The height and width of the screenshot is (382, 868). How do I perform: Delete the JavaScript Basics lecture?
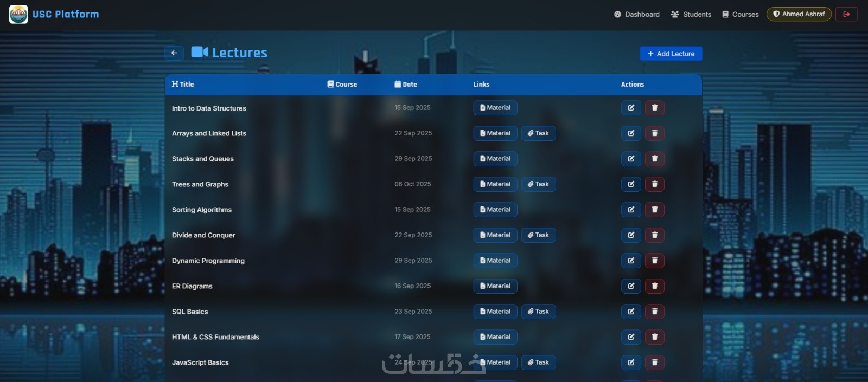655,362
